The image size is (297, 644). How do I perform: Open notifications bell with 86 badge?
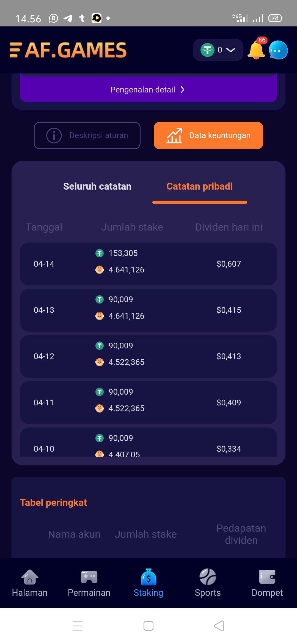256,50
